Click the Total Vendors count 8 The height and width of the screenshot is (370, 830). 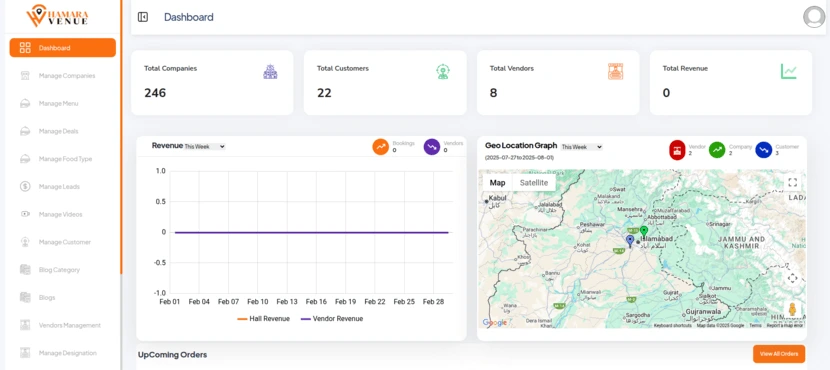point(493,93)
